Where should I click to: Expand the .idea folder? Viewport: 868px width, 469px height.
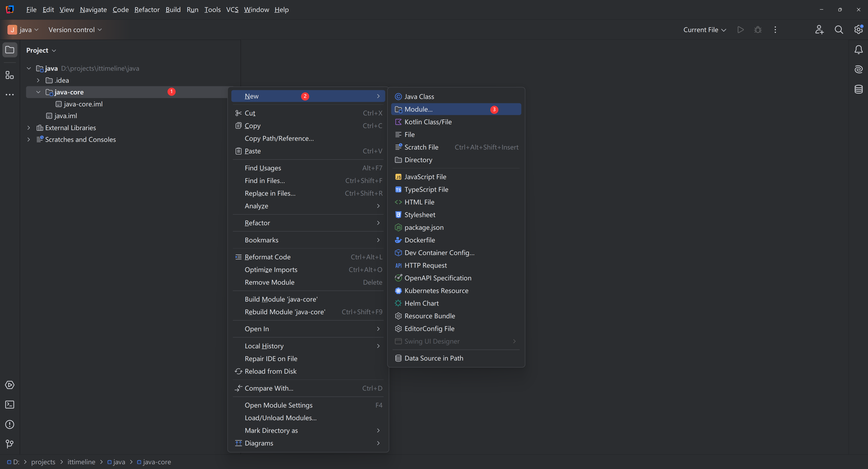38,80
